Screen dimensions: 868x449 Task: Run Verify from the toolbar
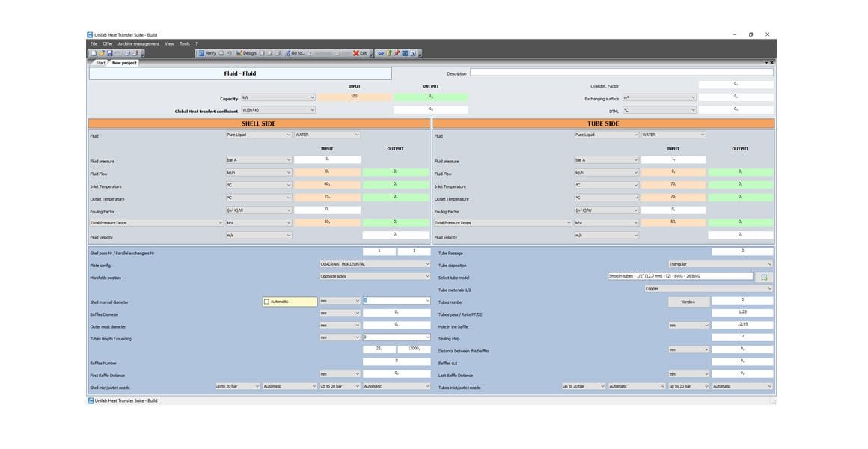click(207, 53)
